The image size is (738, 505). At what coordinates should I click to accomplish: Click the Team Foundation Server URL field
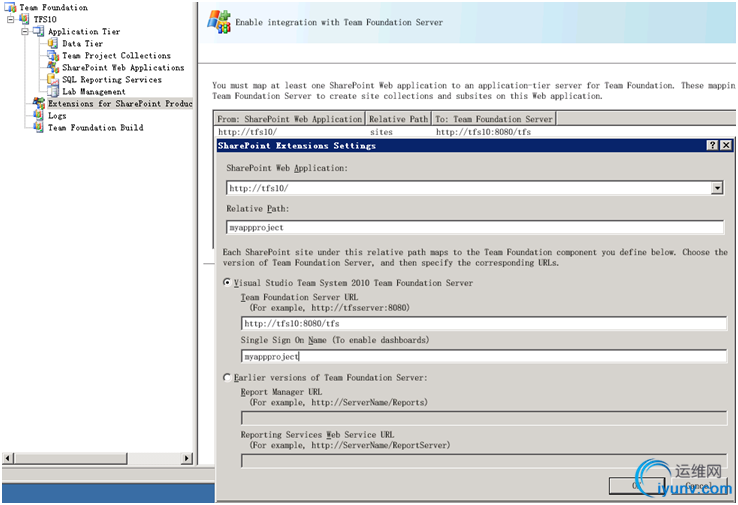[x=484, y=323]
